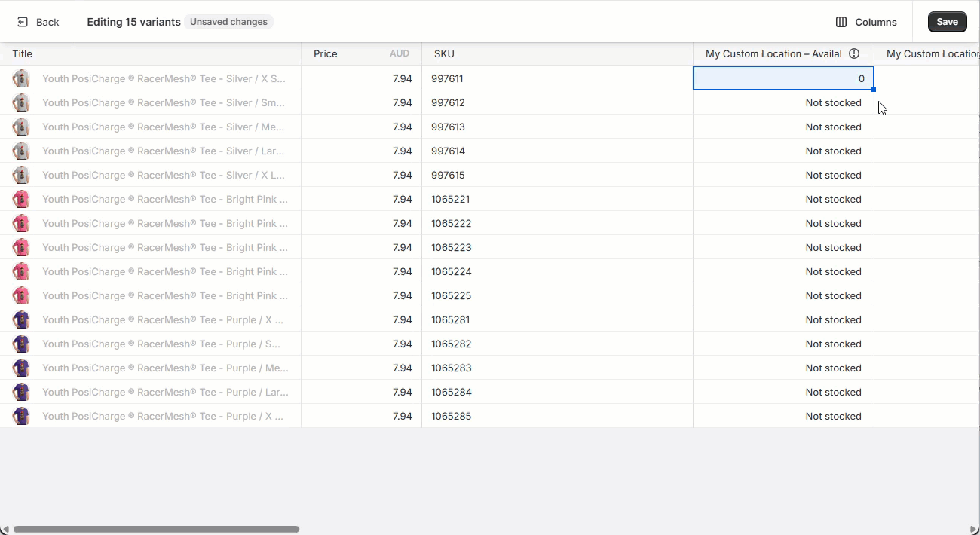980x535 pixels.
Task: Select Not stocked cell for SKU 1065225
Action: point(784,295)
